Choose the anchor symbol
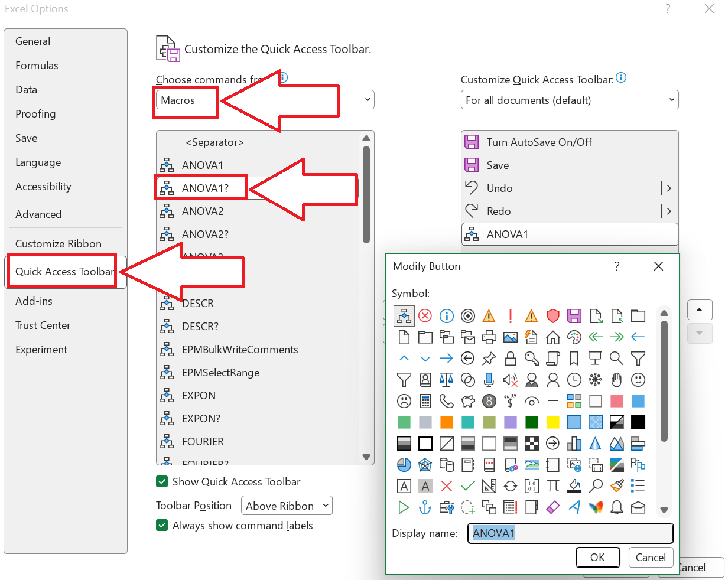This screenshot has width=728, height=580. click(x=425, y=507)
